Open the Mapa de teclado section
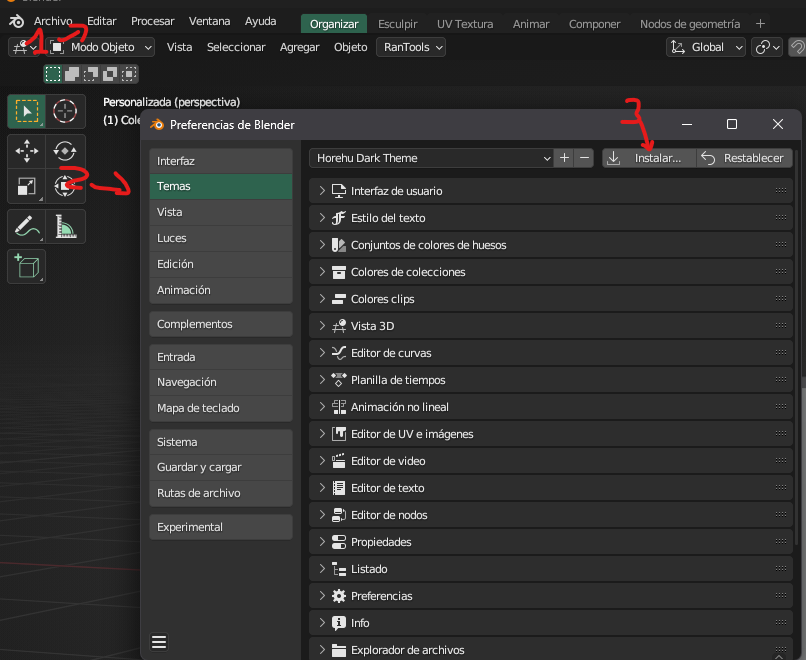 (221, 408)
